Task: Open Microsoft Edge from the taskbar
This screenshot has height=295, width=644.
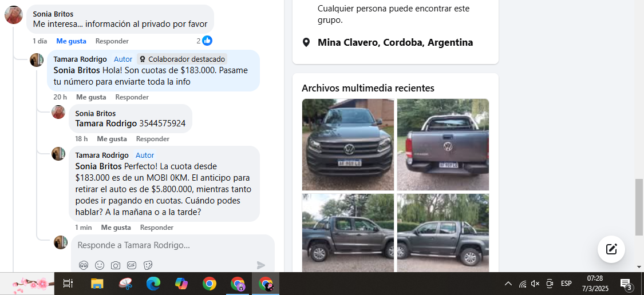Action: [x=153, y=284]
